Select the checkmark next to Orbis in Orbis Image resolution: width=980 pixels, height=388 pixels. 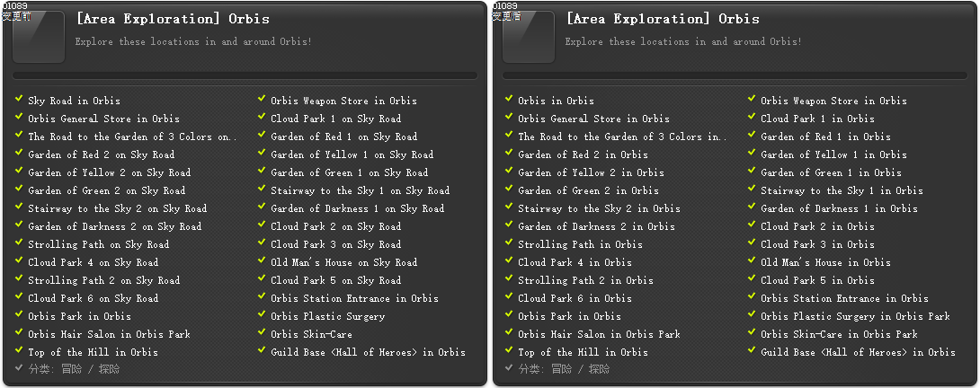click(509, 100)
